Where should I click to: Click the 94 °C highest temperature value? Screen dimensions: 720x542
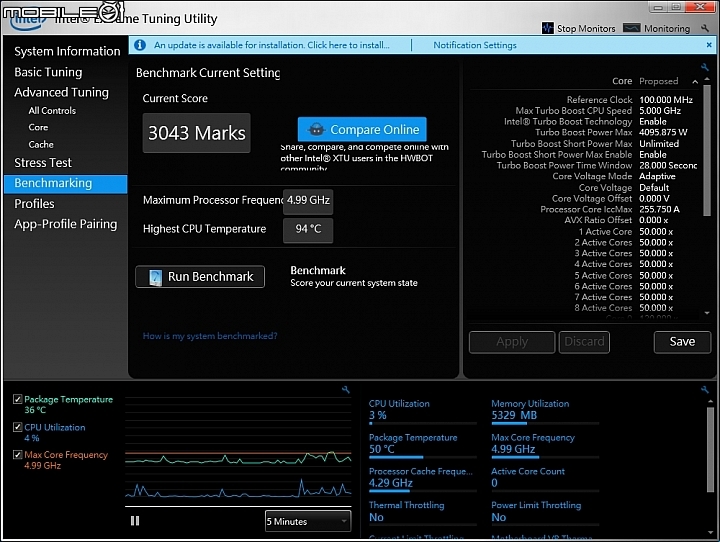pyautogui.click(x=308, y=229)
